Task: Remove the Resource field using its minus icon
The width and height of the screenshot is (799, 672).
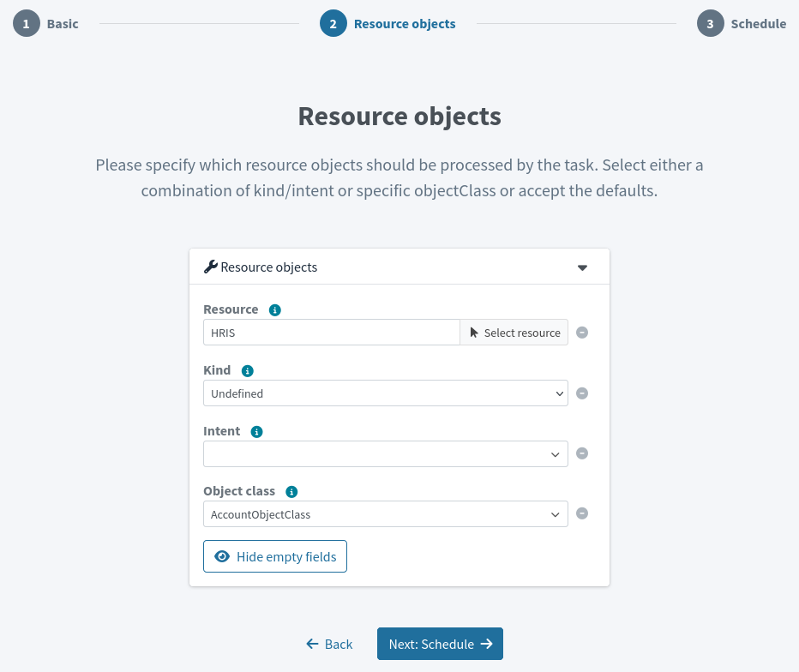Action: [582, 333]
